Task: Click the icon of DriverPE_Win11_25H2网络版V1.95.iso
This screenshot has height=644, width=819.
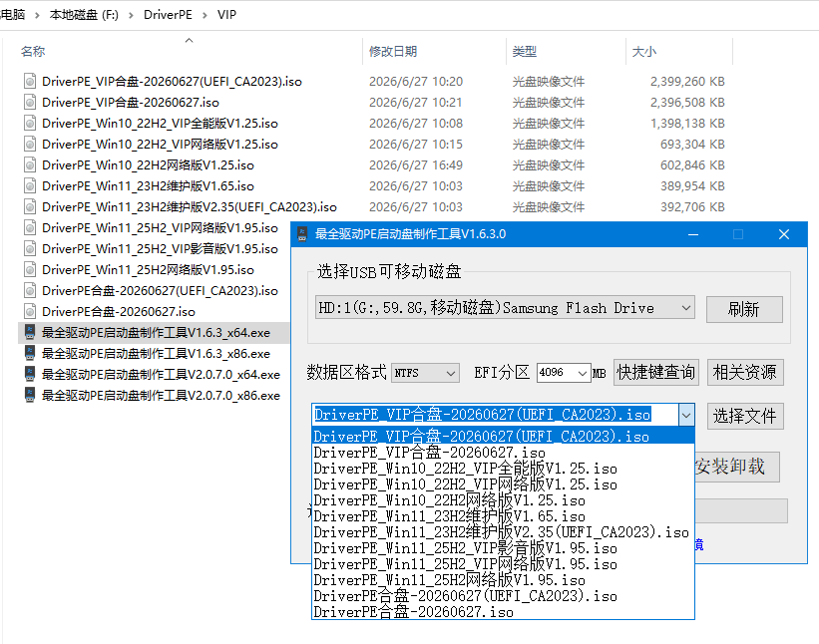Action: pos(30,269)
